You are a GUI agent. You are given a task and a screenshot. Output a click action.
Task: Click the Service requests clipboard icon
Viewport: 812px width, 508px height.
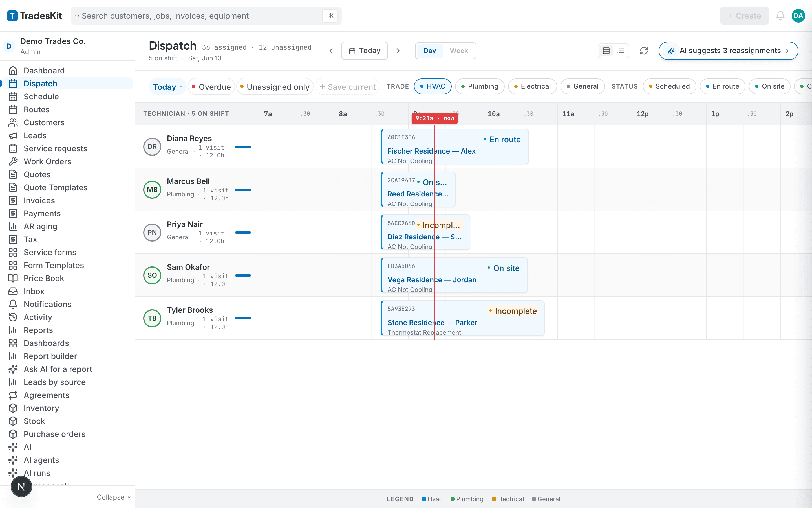13,148
